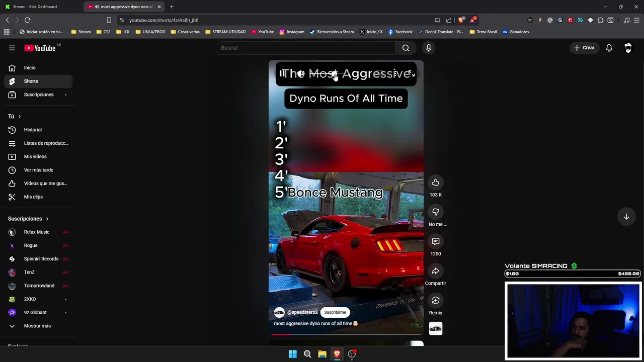Adjust the short's volume slider
This screenshot has height=362, width=644.
coord(327,74)
